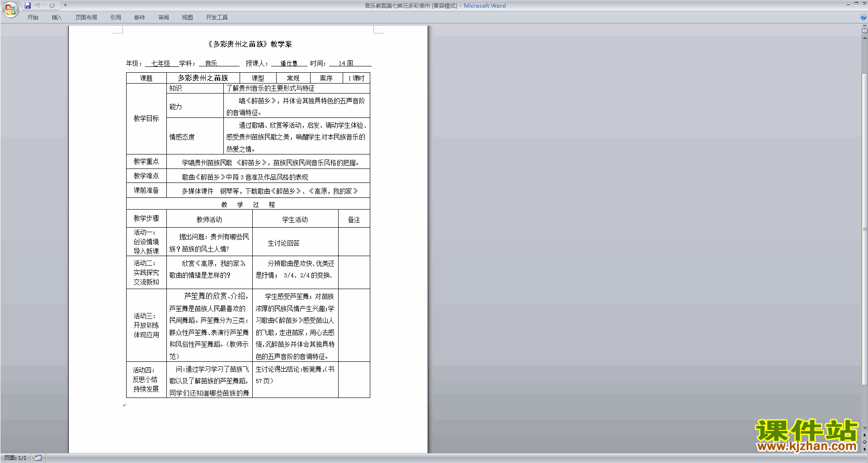868x463 pixels.
Task: Click the vertical scrollbar up arrow
Action: click(x=864, y=38)
